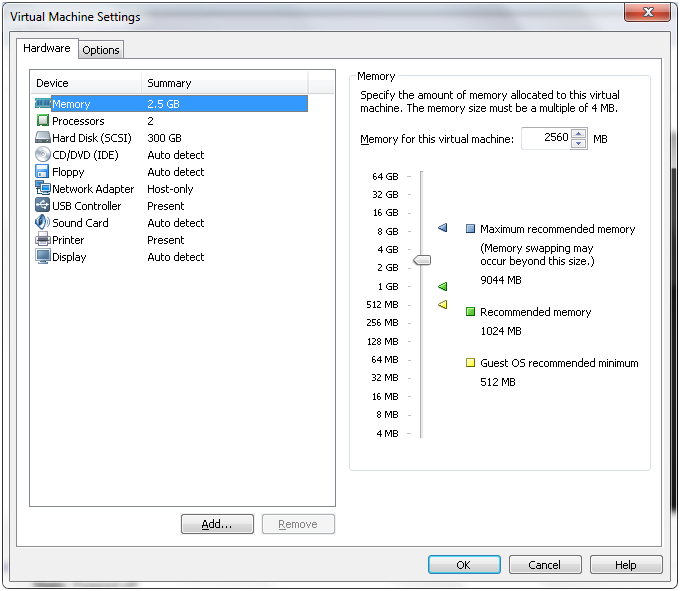Screen dimensions: 680x591
Task: Click the 64 GB slider scale label
Action: coord(385,176)
